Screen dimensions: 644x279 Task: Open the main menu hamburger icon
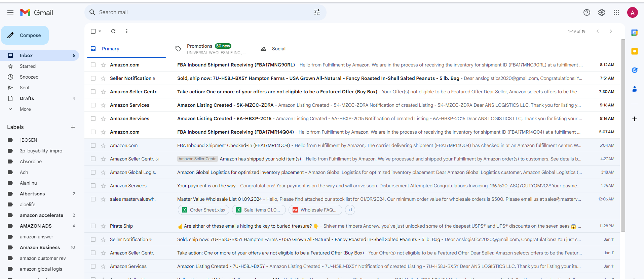pyautogui.click(x=10, y=12)
